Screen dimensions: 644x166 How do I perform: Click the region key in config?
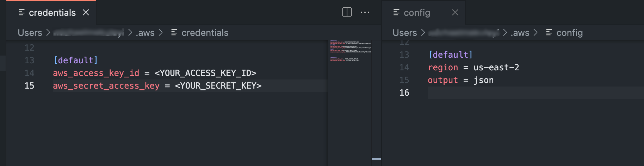(x=443, y=68)
